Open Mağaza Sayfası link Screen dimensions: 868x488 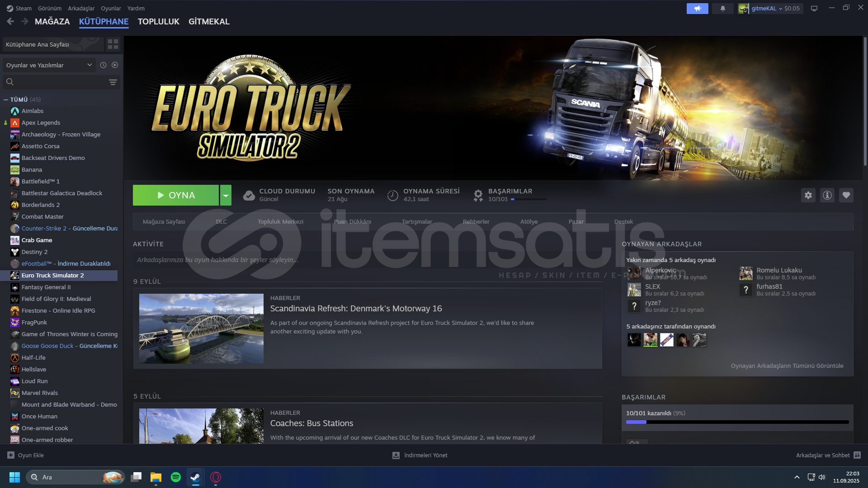[x=164, y=221]
